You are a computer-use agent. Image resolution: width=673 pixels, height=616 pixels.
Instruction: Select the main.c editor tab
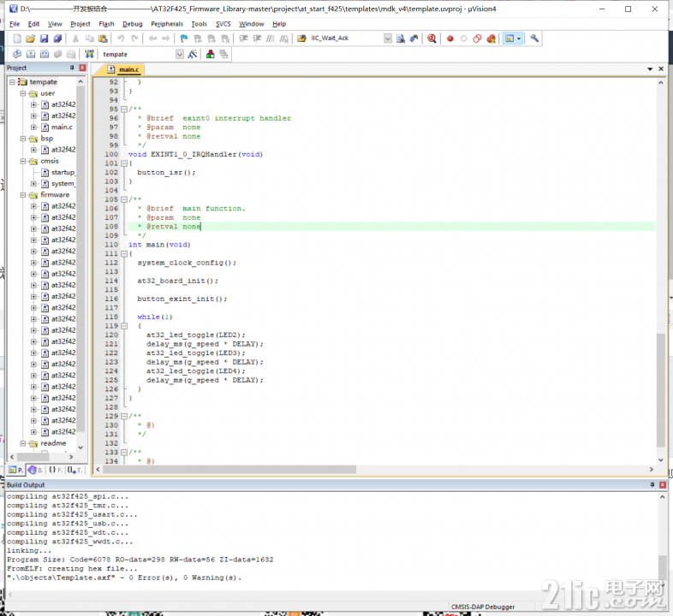[x=124, y=69]
